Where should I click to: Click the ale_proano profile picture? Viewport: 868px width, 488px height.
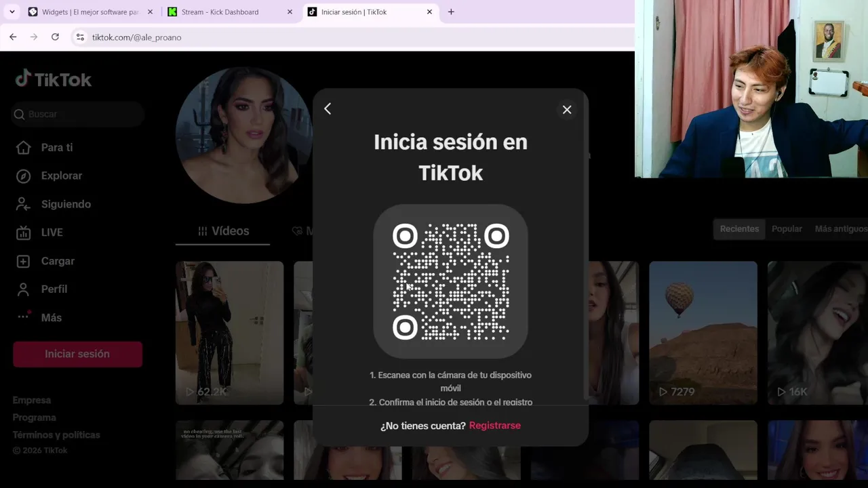coord(243,136)
